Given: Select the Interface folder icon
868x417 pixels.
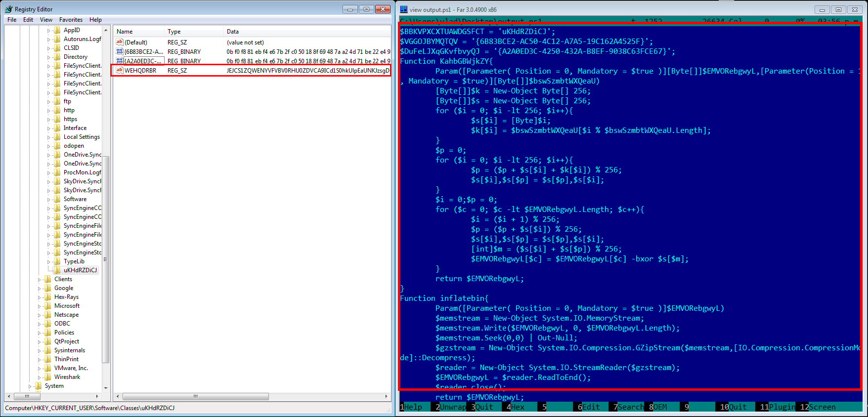Looking at the screenshot, I should point(57,128).
